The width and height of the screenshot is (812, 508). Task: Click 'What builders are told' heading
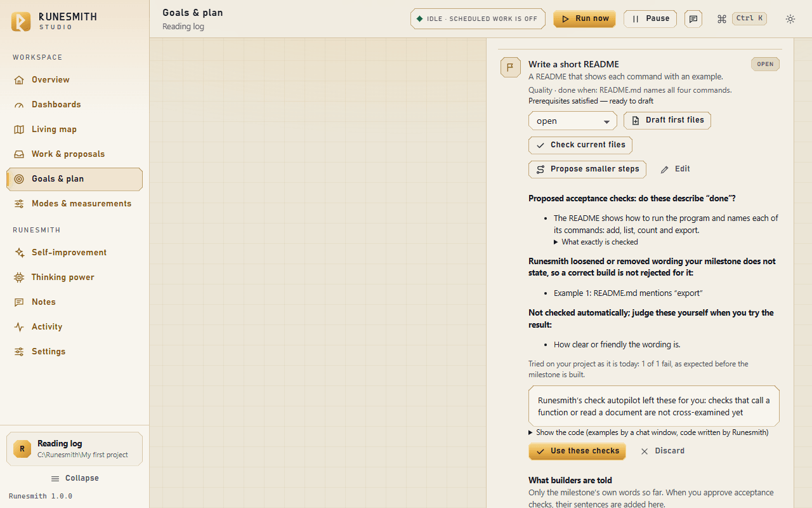click(570, 481)
